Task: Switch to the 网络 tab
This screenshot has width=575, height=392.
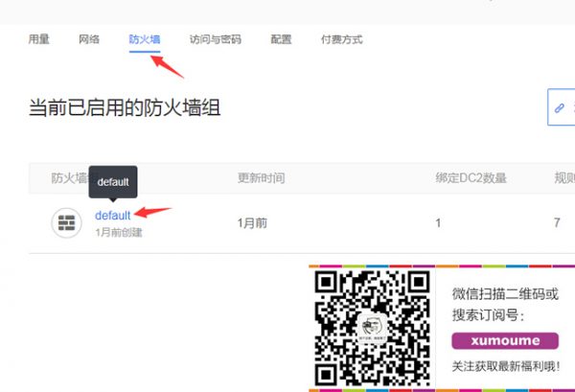Action: 89,39
